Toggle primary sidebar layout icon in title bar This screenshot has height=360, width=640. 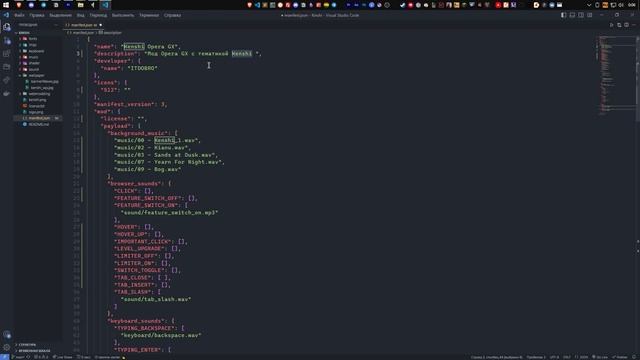point(564,15)
